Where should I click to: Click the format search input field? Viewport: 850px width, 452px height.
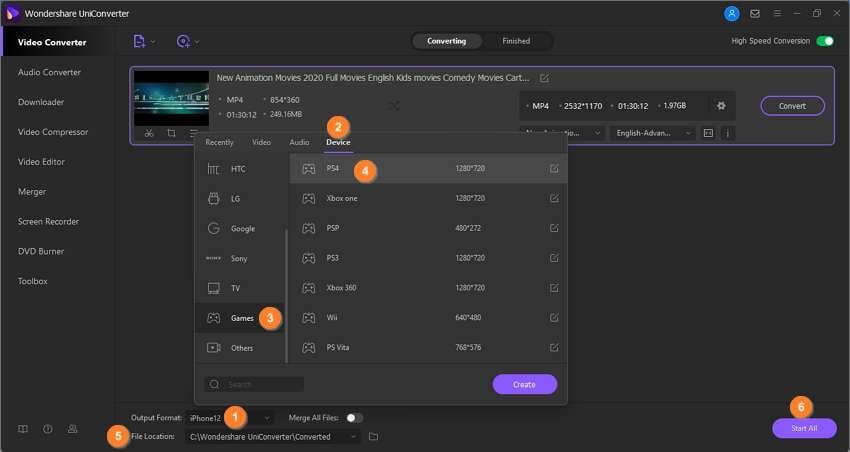[x=254, y=384]
